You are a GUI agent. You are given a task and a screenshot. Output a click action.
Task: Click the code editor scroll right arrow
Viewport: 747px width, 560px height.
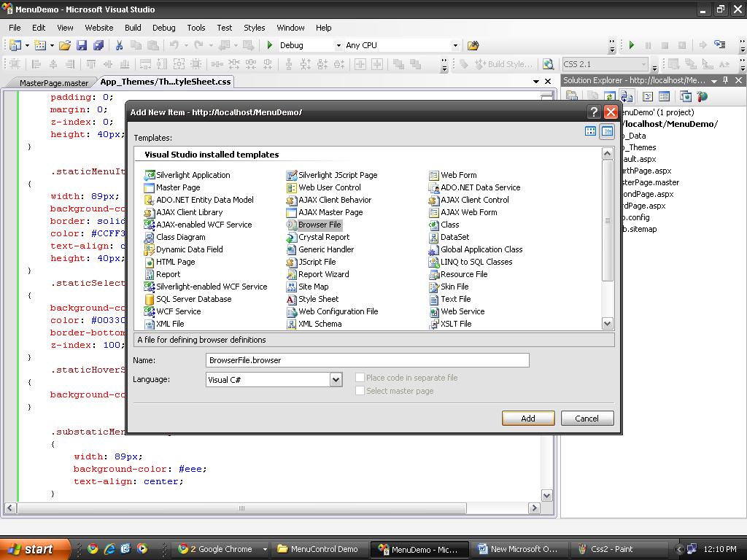[534, 508]
